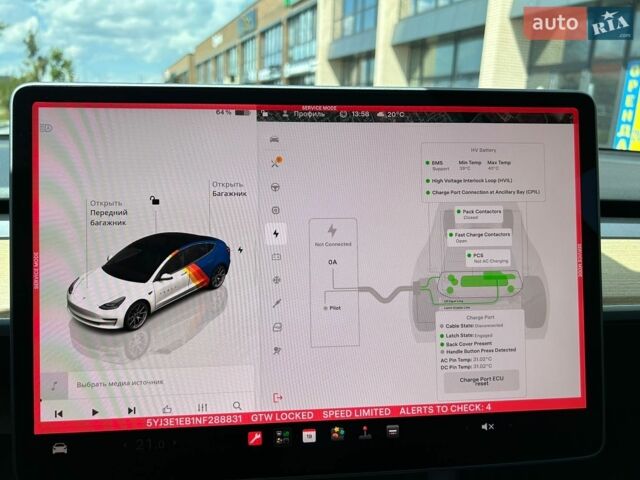
Task: Tap the red wrench service mode app
Action: [x=255, y=439]
